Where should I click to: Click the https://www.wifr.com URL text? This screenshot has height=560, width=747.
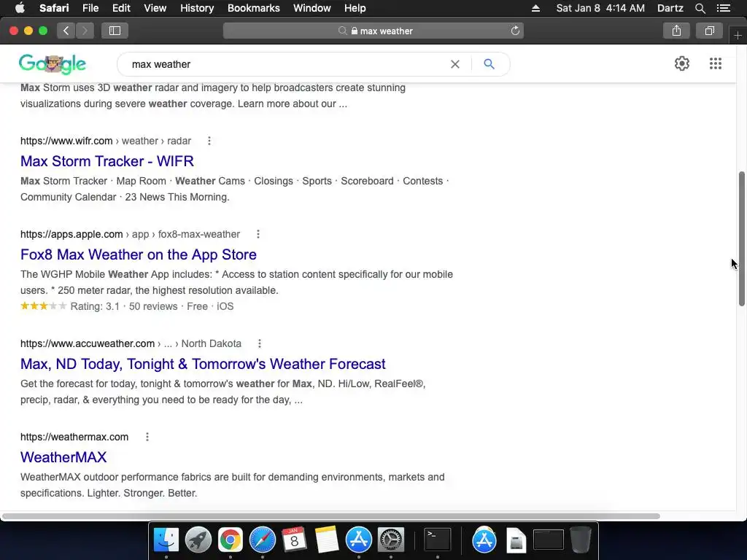tap(66, 141)
